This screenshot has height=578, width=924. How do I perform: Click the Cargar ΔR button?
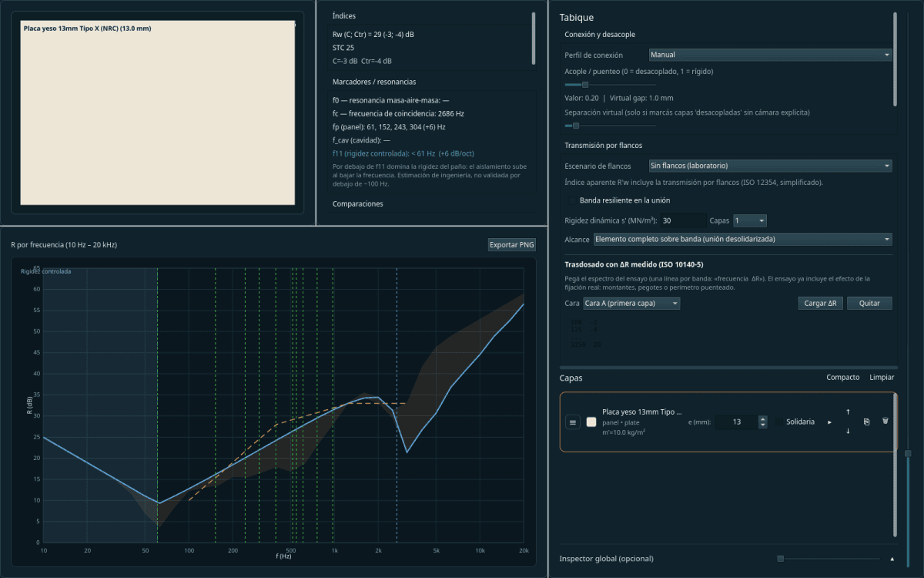point(821,304)
